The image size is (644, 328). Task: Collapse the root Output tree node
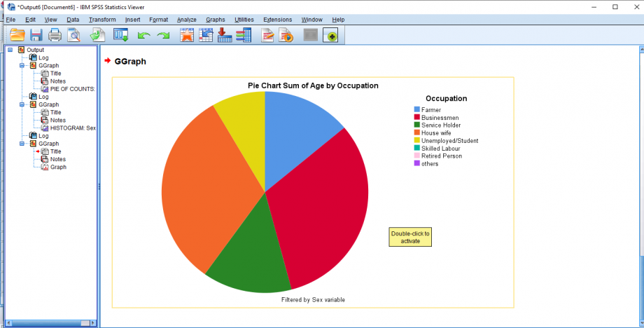coord(10,50)
